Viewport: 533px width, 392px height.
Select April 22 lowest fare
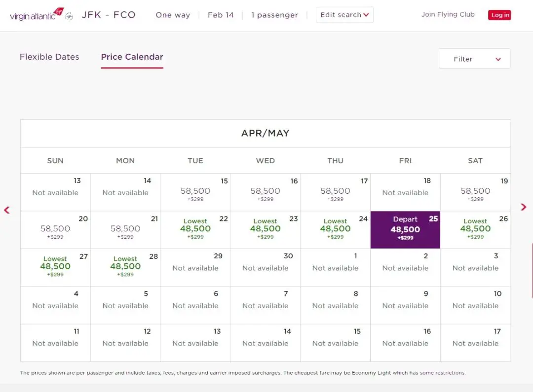195,230
